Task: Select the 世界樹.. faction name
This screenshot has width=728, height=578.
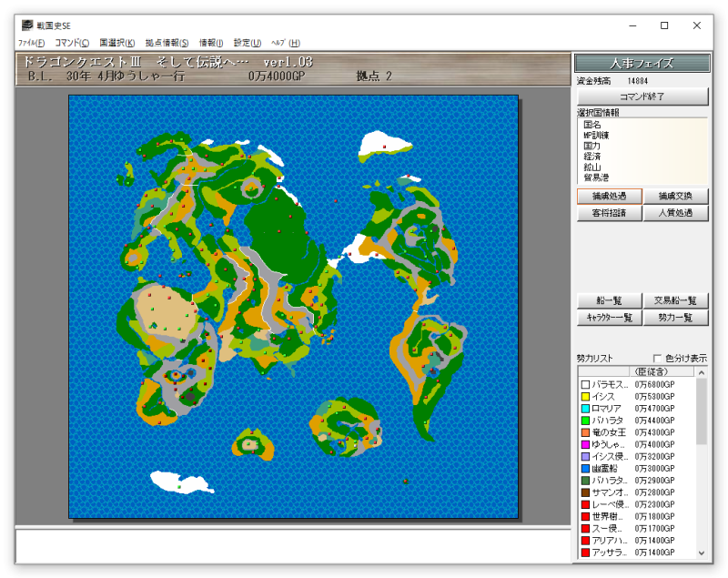Action: pyautogui.click(x=607, y=517)
